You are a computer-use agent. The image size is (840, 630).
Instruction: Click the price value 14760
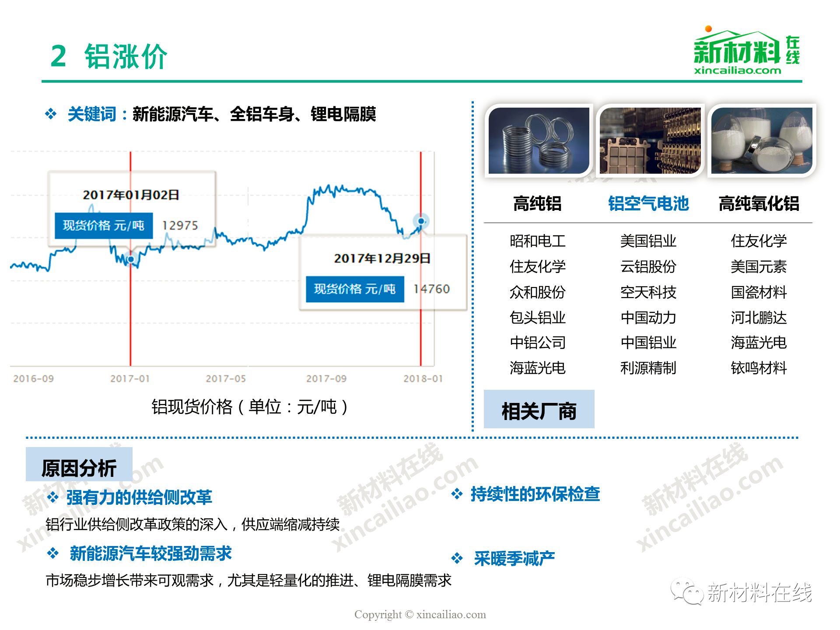click(432, 289)
